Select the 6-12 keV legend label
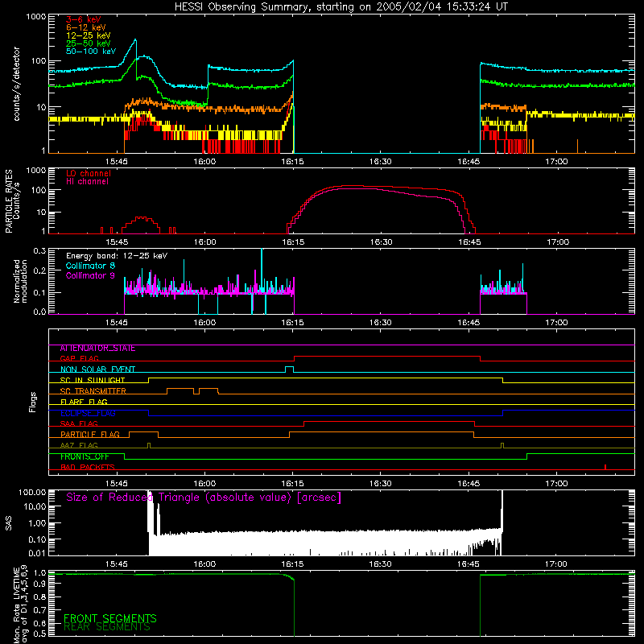The height and width of the screenshot is (644, 644). 86,27
